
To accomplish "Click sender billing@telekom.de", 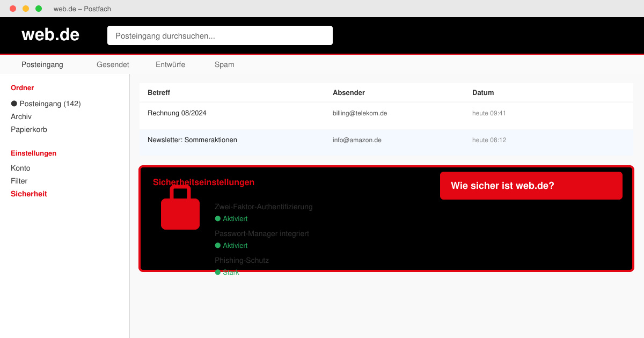I will (x=360, y=113).
